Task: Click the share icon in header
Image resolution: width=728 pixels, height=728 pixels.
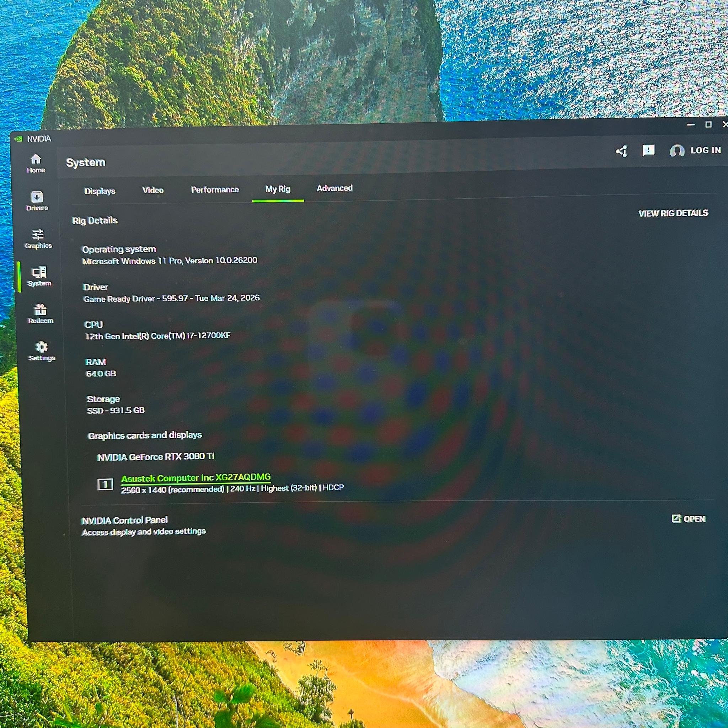Action: click(x=622, y=151)
